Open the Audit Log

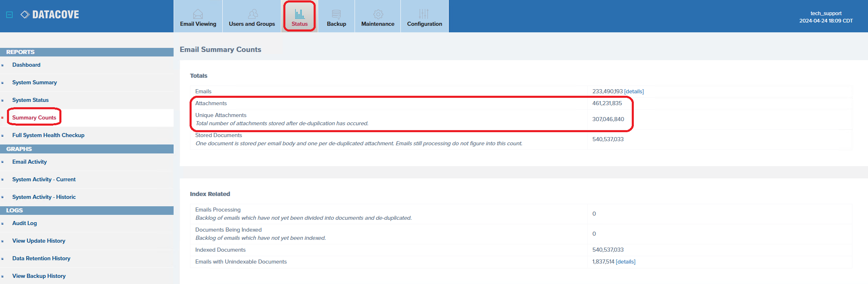(25, 223)
